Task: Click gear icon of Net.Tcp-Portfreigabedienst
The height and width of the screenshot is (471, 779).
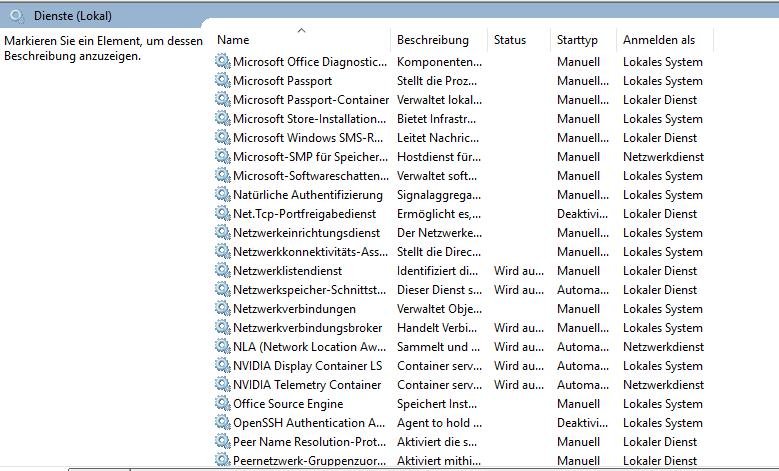Action: (x=223, y=214)
